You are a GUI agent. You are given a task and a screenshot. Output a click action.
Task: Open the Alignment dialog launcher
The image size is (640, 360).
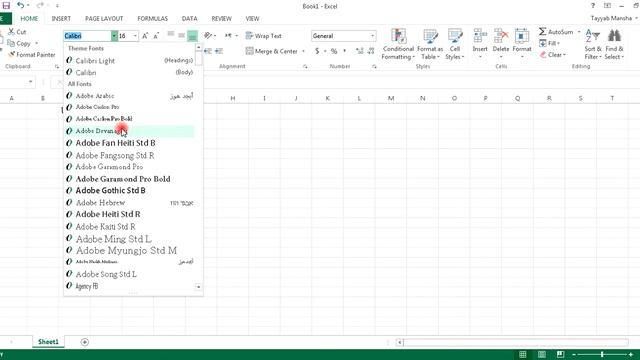305,66
